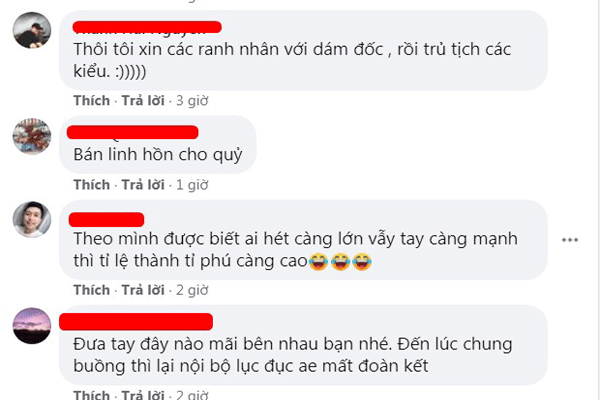Click the avatar of man in cap

pos(32,30)
